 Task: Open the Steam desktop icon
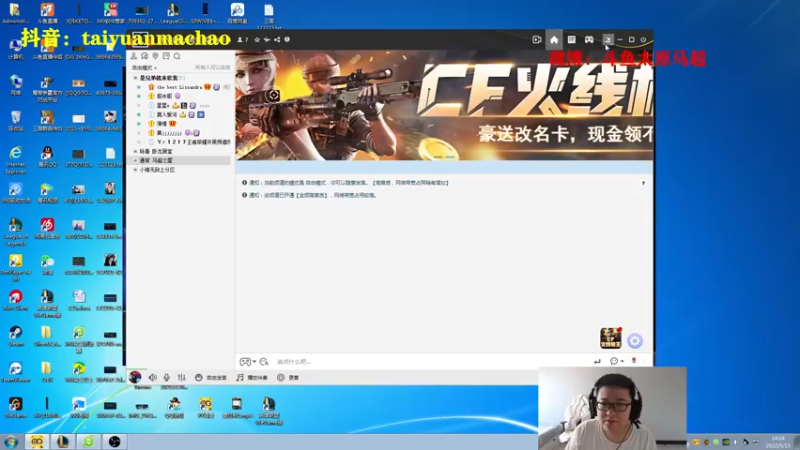[x=16, y=336]
